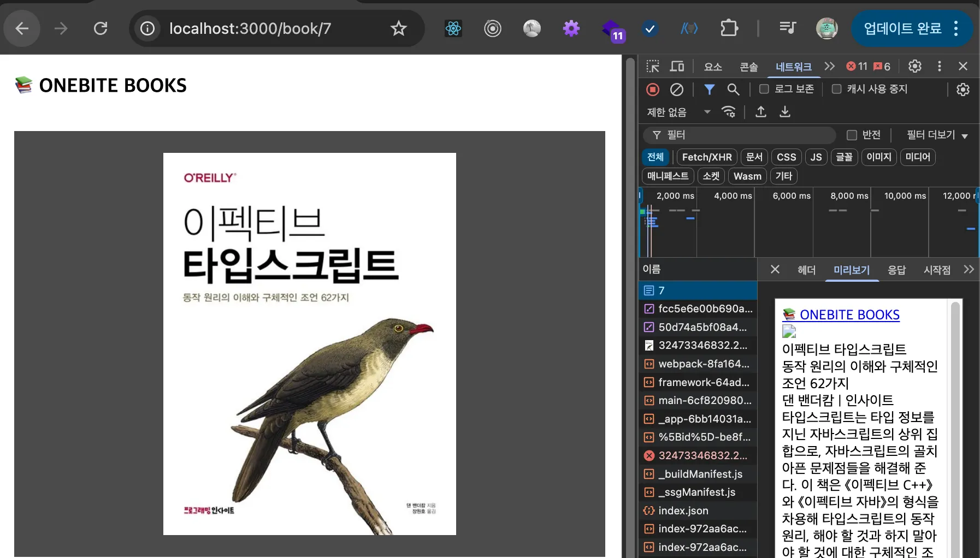Stop recording the network log
The height and width of the screenshot is (558, 980).
653,90
